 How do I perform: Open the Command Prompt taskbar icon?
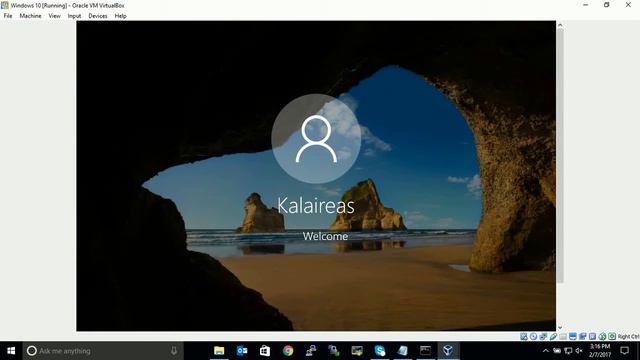pyautogui.click(x=425, y=351)
